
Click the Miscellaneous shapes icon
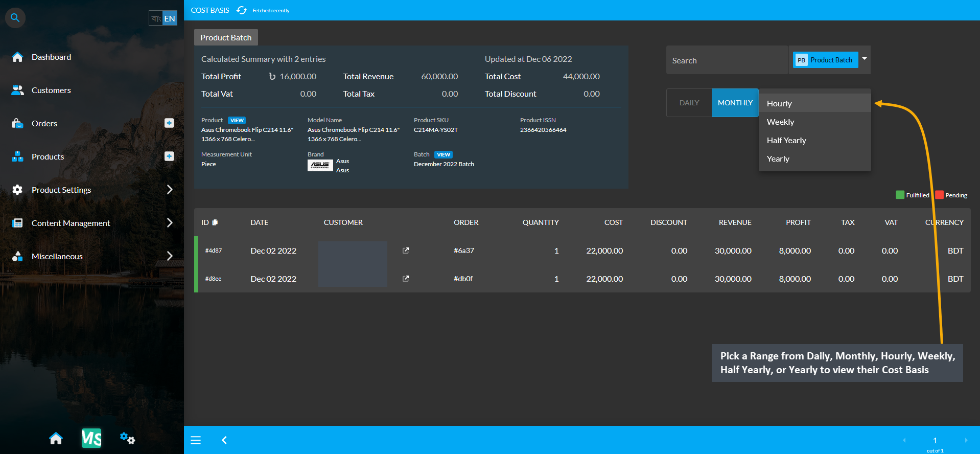[17, 256]
